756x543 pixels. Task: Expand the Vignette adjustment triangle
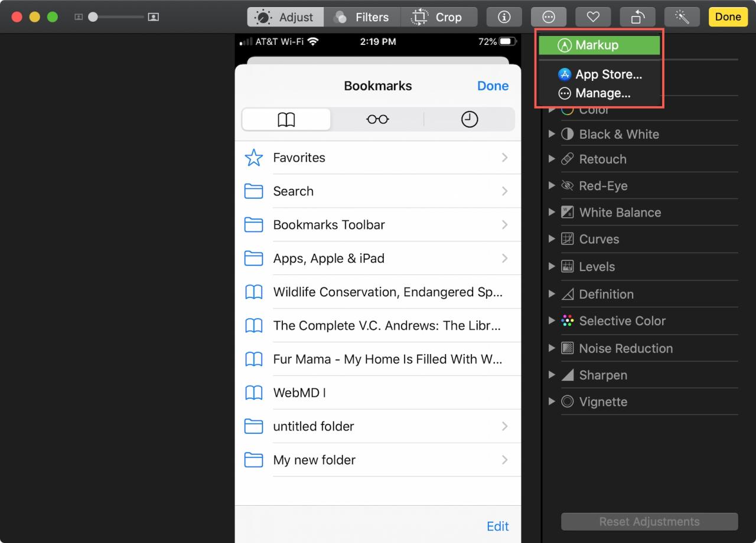tap(552, 401)
